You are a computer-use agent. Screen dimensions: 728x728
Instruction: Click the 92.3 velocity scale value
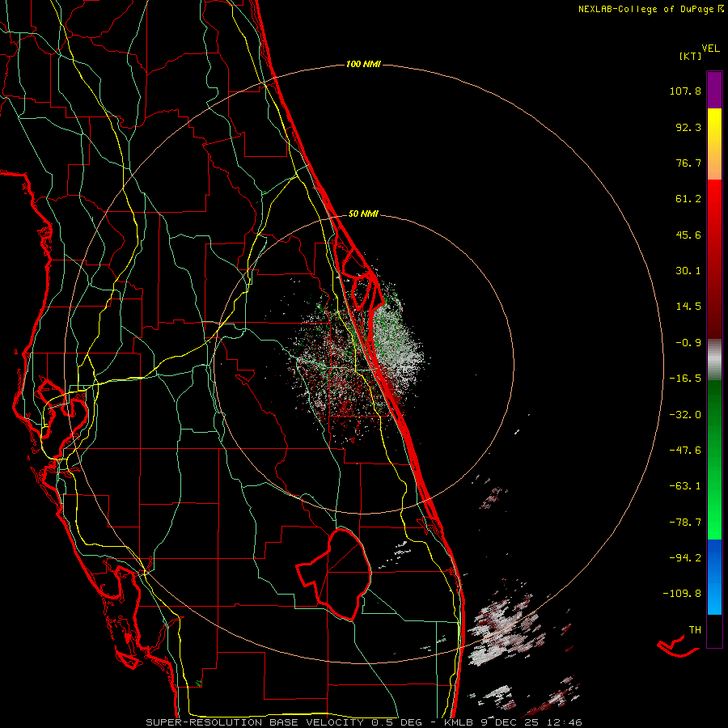(688, 127)
